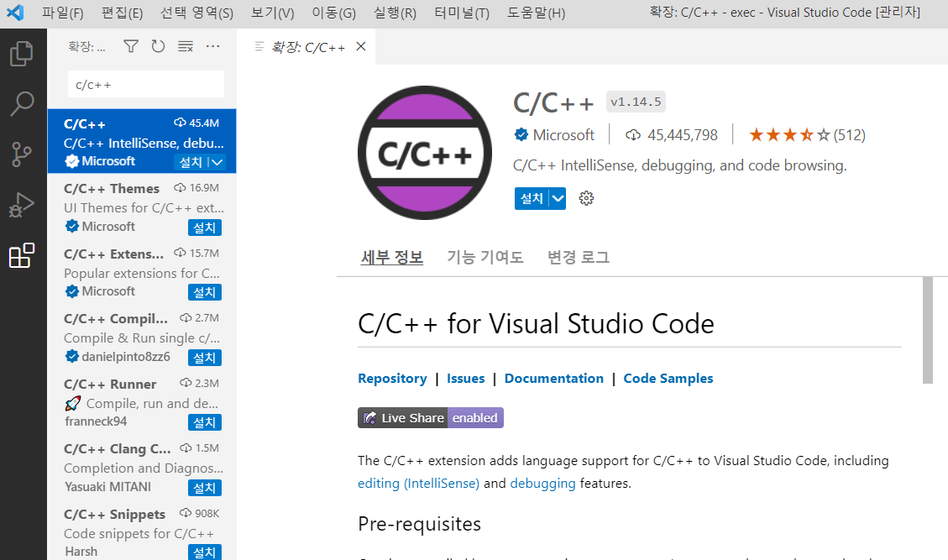Click the gear icon next to install button
The width and height of the screenshot is (948, 560).
(586, 198)
